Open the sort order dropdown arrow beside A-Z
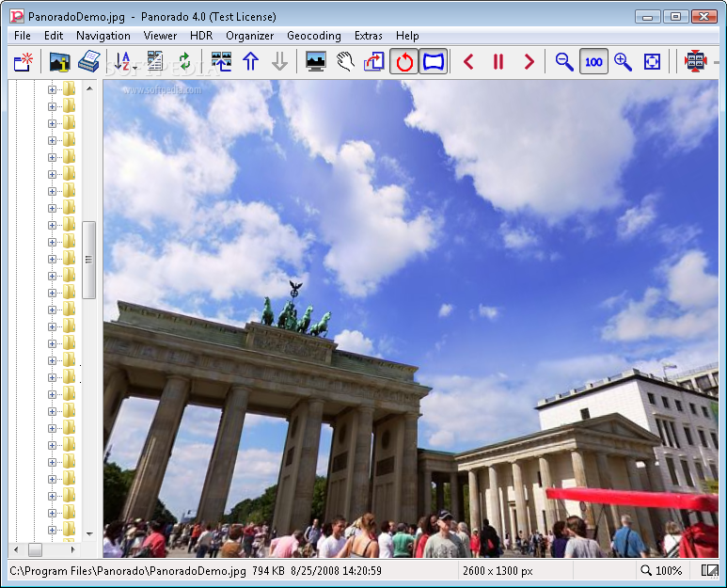This screenshot has height=588, width=727. [x=134, y=68]
